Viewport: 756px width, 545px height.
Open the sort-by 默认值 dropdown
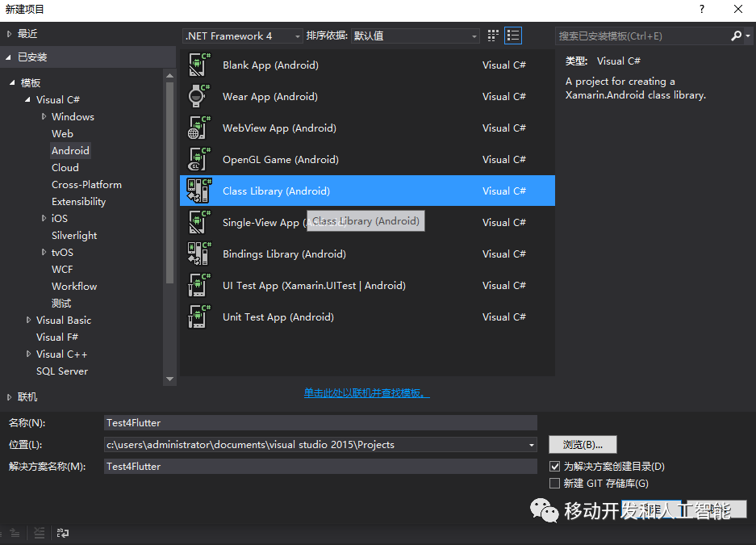click(416, 36)
